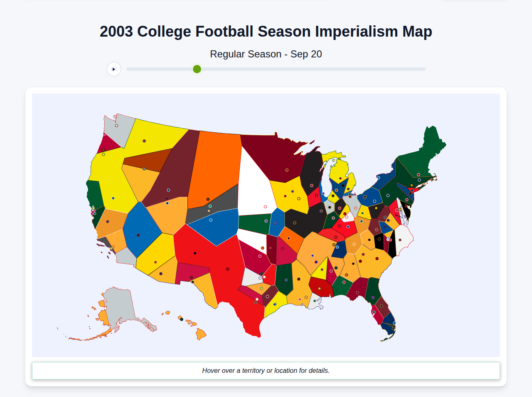Click the "Regular Season - Sep 20" subtitle
Viewport: 532px width, 397px height.
click(x=266, y=54)
